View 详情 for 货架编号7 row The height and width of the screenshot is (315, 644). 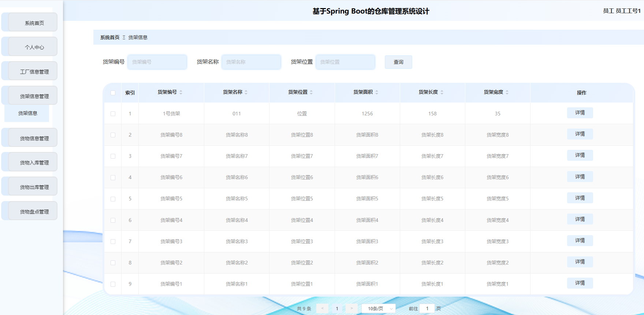click(580, 155)
